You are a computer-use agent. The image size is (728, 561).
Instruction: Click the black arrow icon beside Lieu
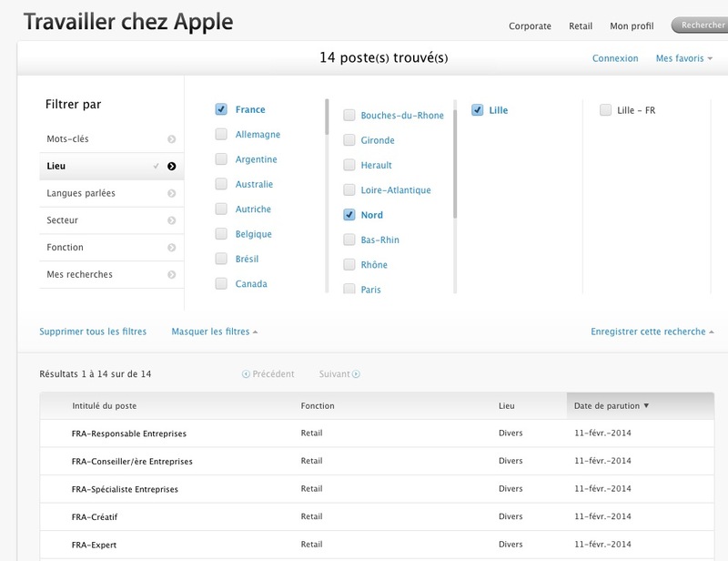[x=172, y=166]
